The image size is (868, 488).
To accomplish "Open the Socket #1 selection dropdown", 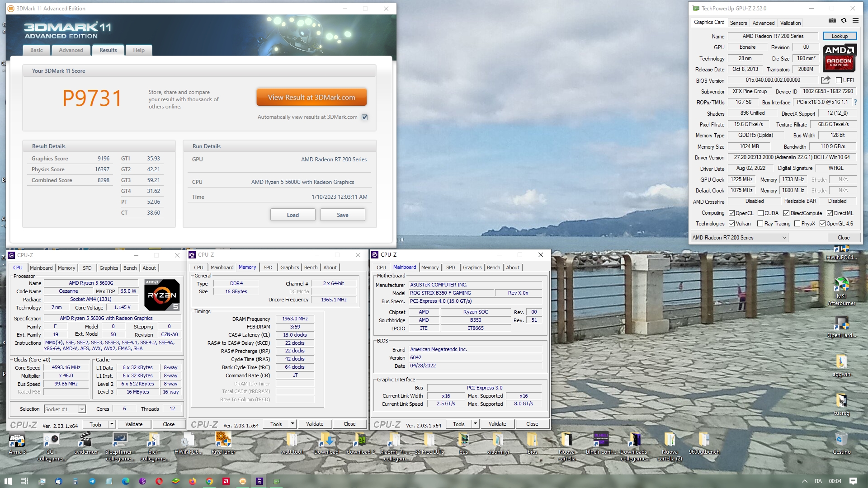I will pyautogui.click(x=65, y=409).
